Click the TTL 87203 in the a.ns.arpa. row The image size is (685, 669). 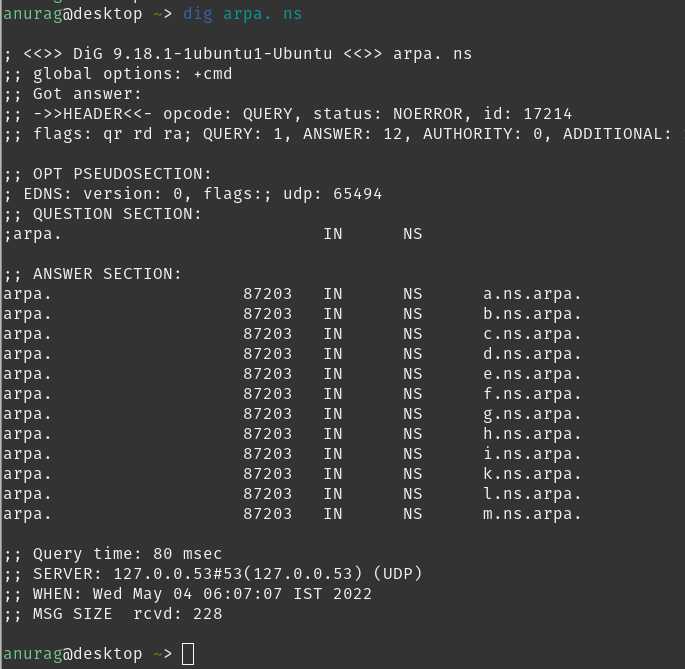[x=267, y=294]
